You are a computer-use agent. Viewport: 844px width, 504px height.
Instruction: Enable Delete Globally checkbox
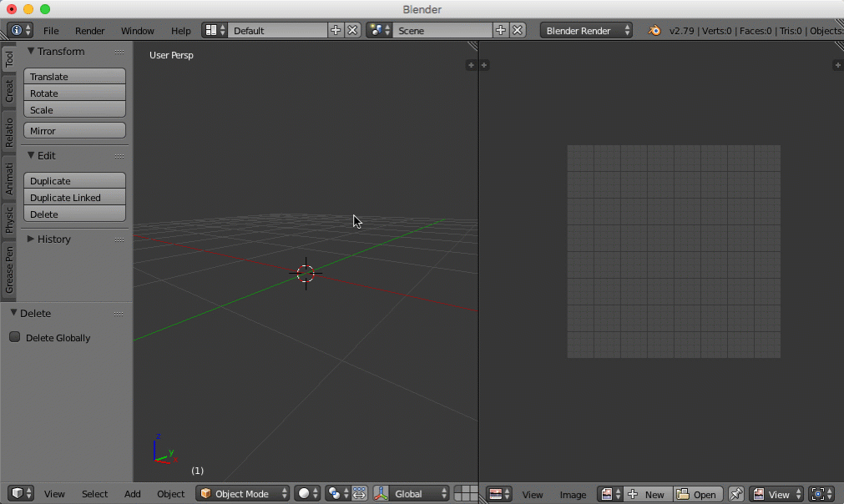pos(14,337)
